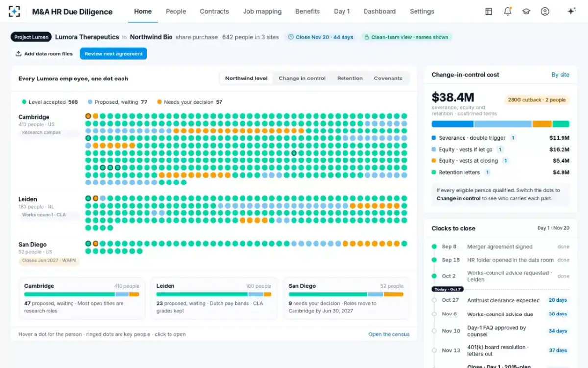
Task: Go to the Day 1 tab
Action: pos(342,11)
